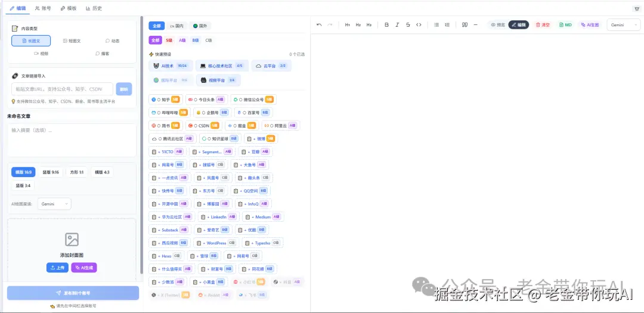This screenshot has height=313, width=644.
Task: Open the Gemini dropdown in editor toolbar
Action: click(x=623, y=24)
